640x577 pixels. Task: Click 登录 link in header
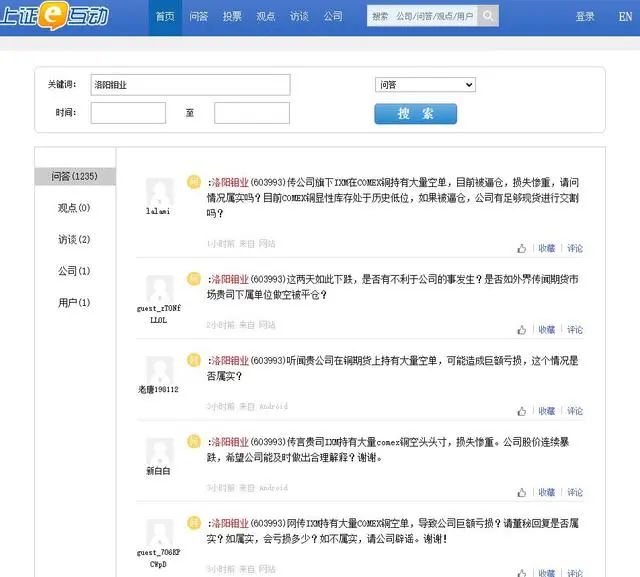coord(585,17)
